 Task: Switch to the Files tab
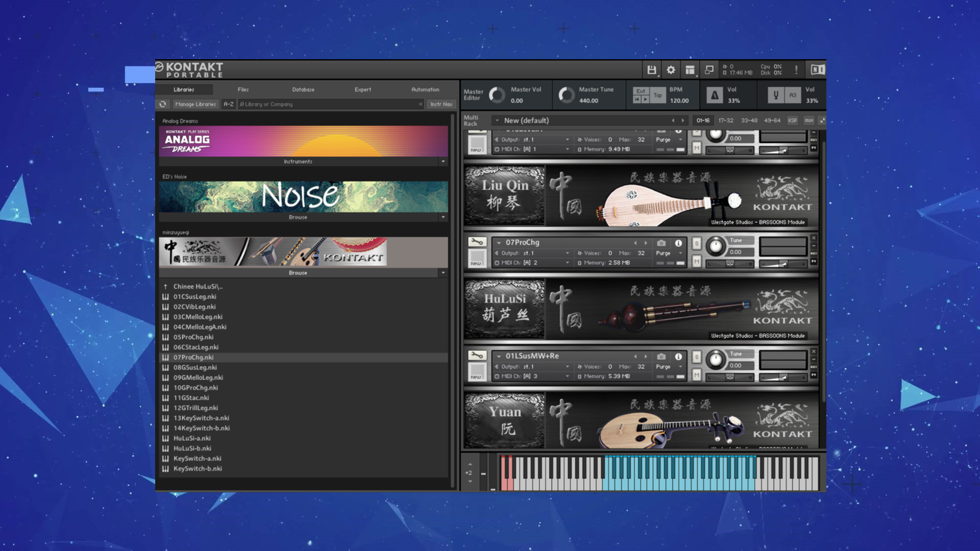(243, 89)
